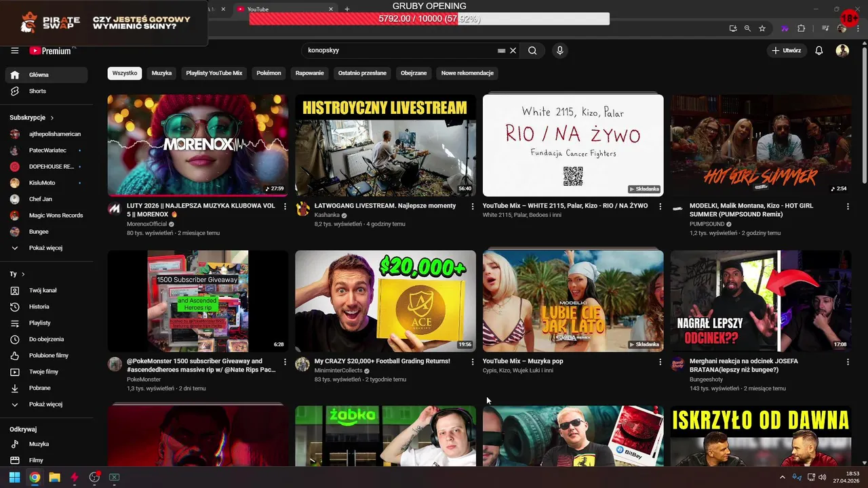868x488 pixels.
Task: Open KisluMoto subscription channel
Action: (x=46, y=183)
